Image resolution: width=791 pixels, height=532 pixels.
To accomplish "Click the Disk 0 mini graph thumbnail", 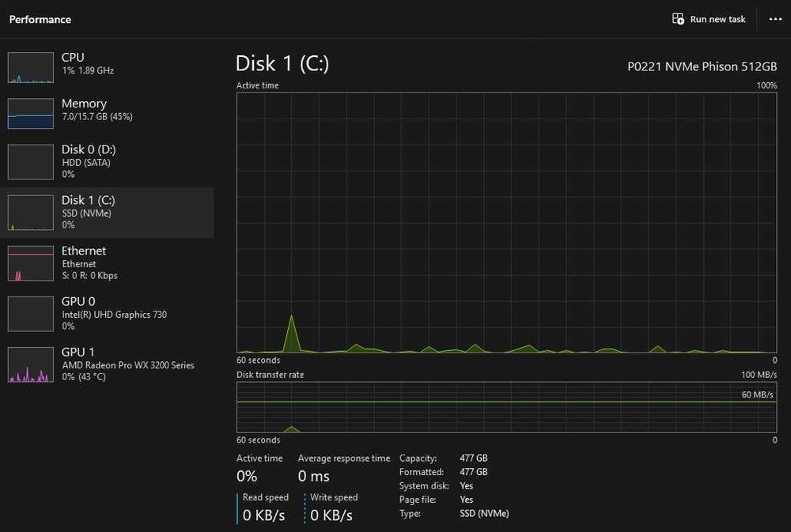I will click(31, 162).
